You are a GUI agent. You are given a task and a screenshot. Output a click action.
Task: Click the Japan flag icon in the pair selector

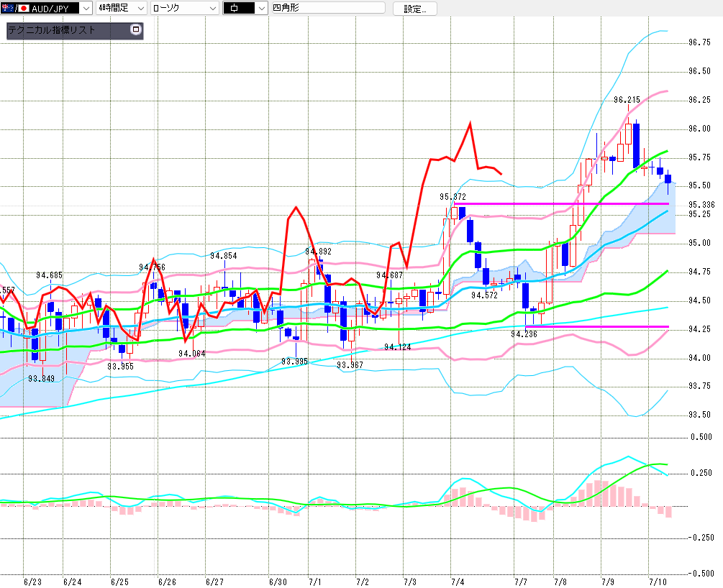(24, 8)
